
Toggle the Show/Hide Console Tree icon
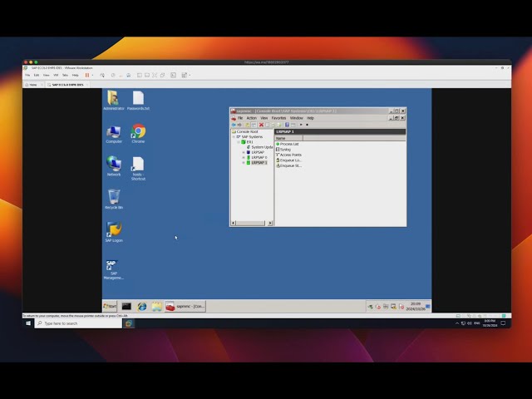[254, 125]
